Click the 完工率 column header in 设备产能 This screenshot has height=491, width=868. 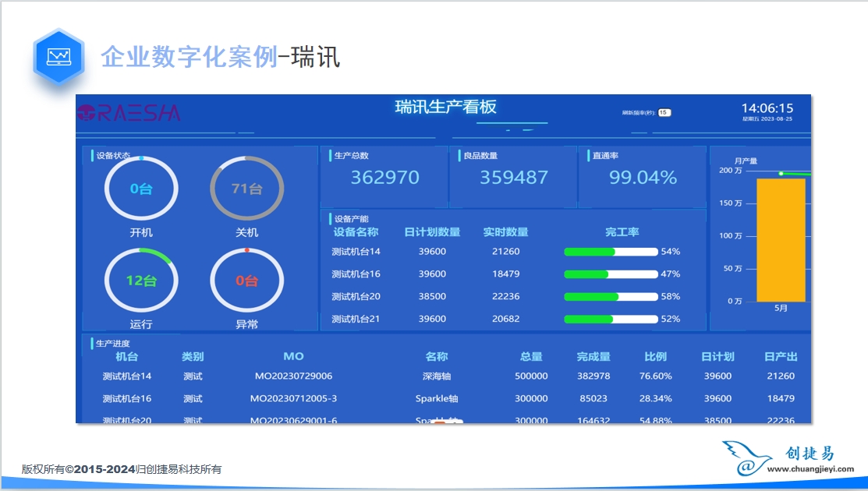[622, 231]
